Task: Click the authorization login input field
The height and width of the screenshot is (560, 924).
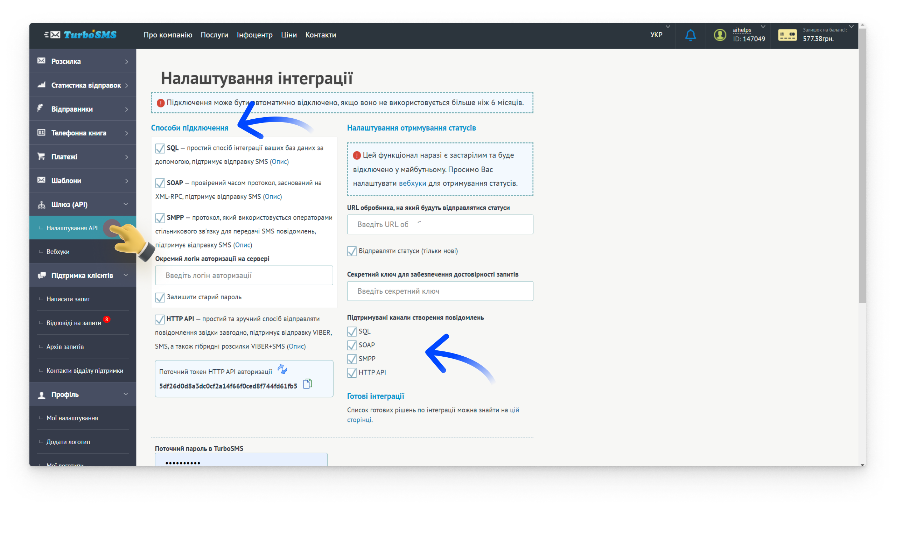Action: 244,276
